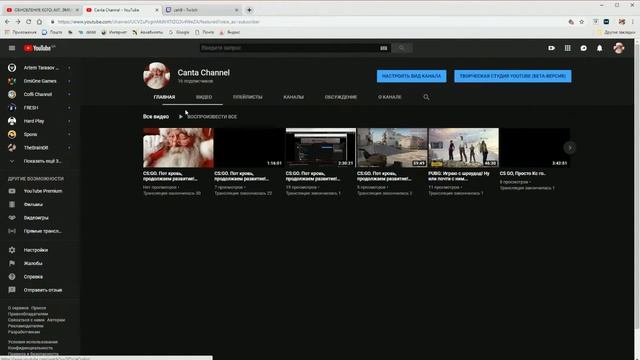
Task: Switch to ПЛЕЙЛИСТЫ tab
Action: [247, 97]
